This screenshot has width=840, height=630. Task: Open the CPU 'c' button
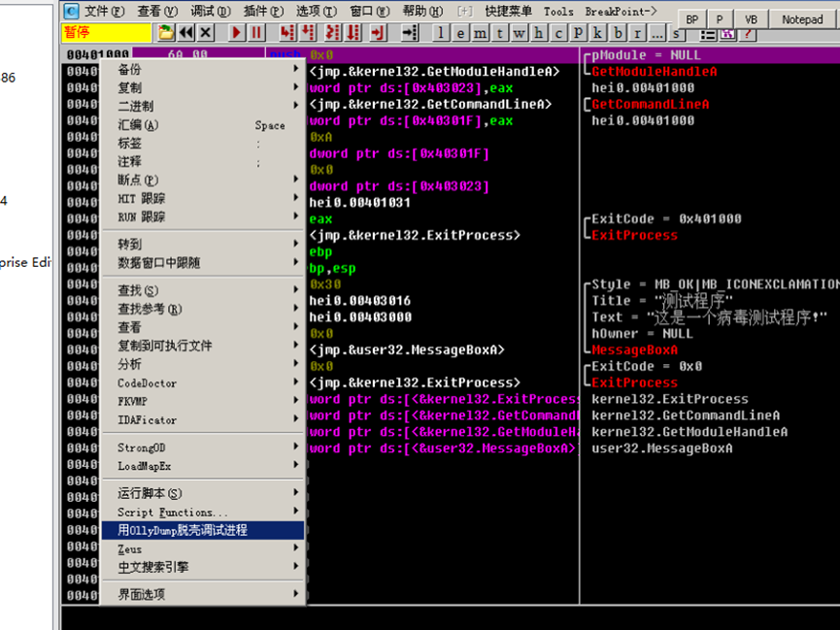click(x=558, y=33)
